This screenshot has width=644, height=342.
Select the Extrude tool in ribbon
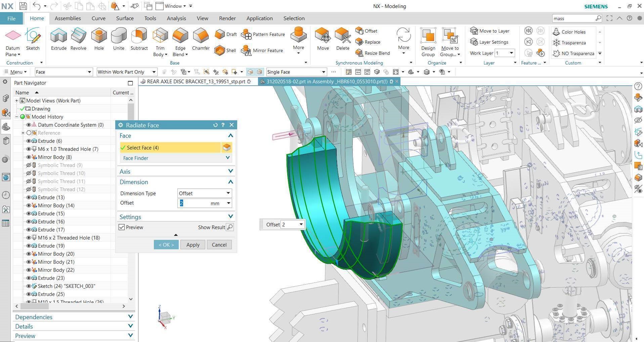(58, 39)
